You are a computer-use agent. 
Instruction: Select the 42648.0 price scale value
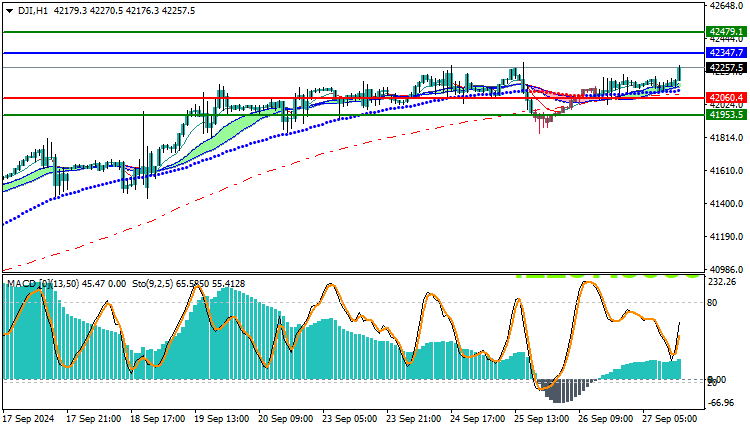tap(726, 6)
